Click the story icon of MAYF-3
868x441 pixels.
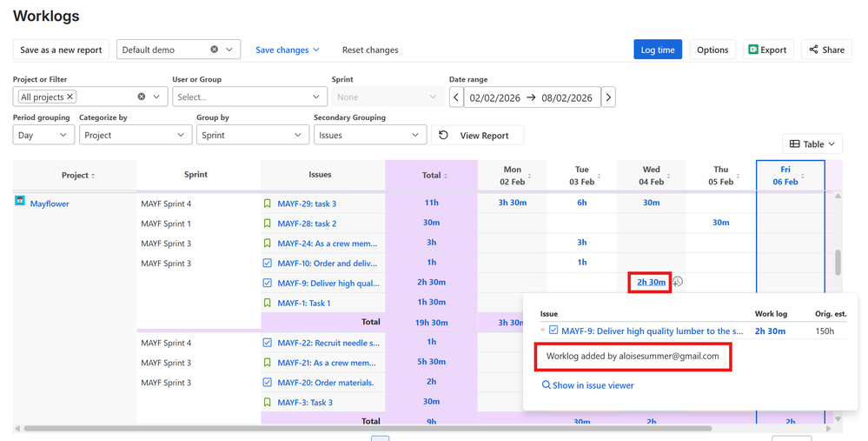pos(268,402)
